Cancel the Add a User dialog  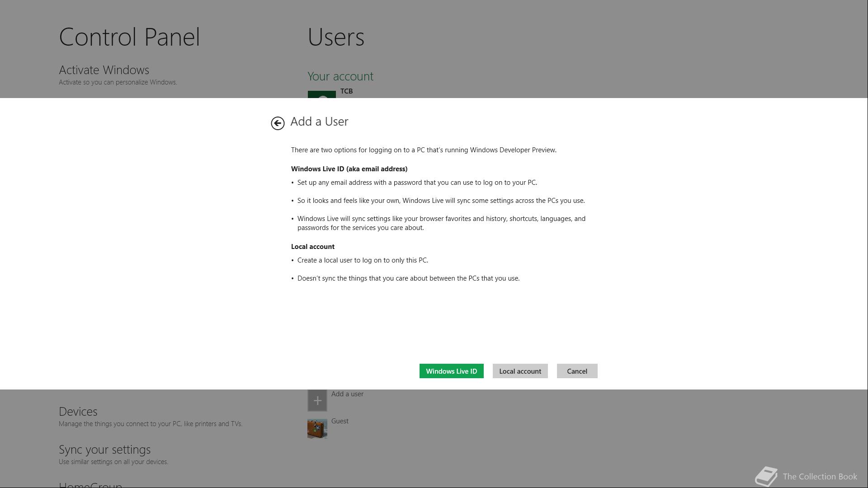coord(577,371)
